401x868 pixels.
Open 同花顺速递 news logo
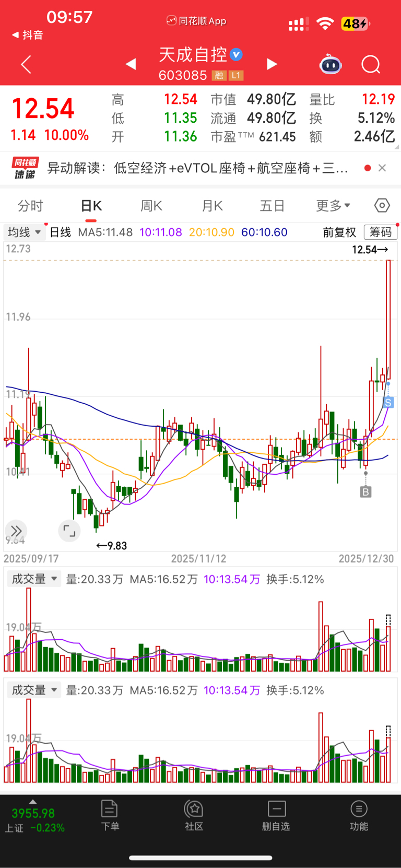pos(25,168)
